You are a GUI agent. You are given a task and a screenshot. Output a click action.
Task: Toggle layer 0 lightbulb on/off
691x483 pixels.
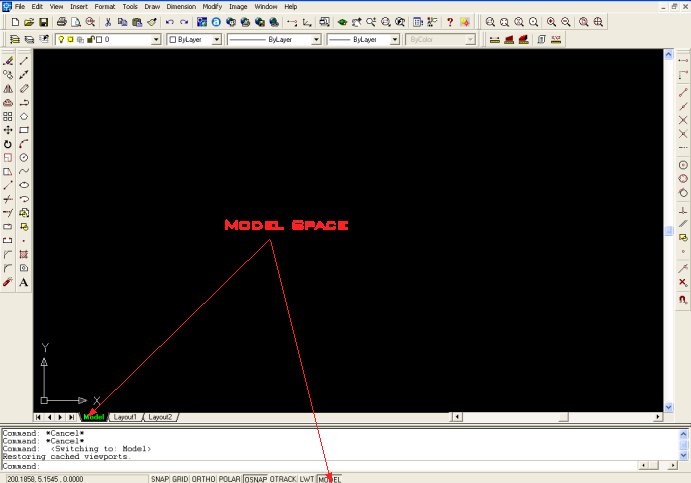pos(61,40)
